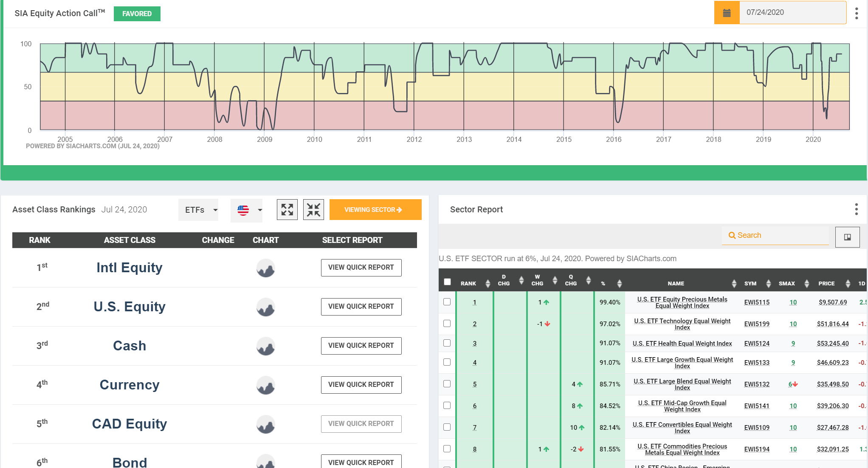The height and width of the screenshot is (468, 868).
Task: Click the $51,816.44 price cell
Action: tap(833, 324)
